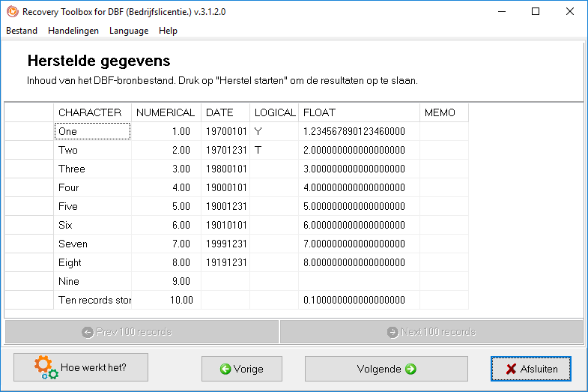Select the NUMERICAL column header
Viewport: 588px width, 392px height.
coord(166,112)
